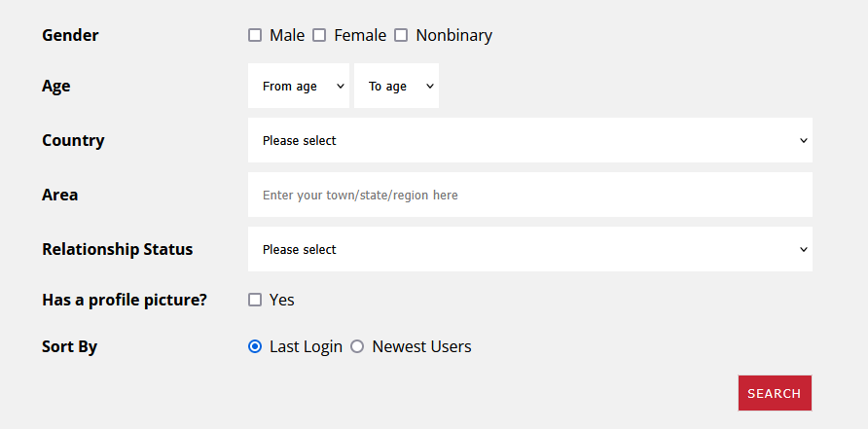Click the 'Has a profile picture?' label
Image resolution: width=868 pixels, height=429 pixels.
(125, 300)
